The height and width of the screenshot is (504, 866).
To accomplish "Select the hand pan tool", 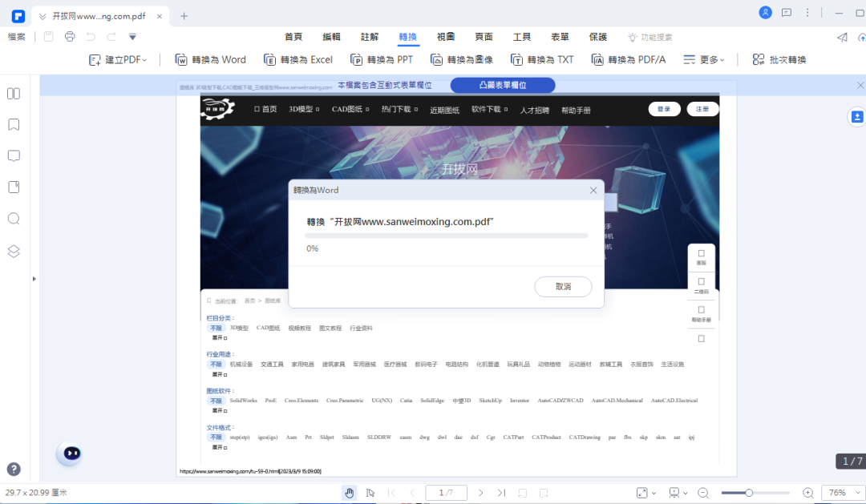I will point(349,493).
